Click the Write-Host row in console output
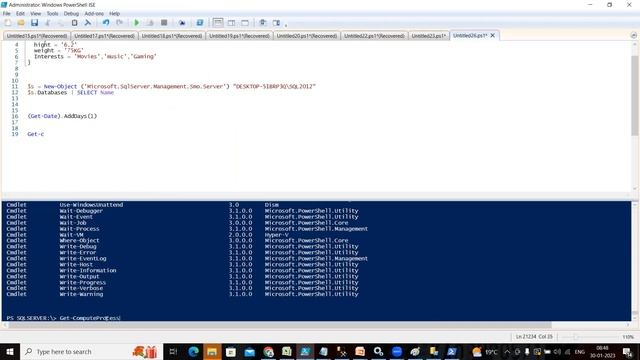The width and height of the screenshot is (640, 360). [x=182, y=264]
